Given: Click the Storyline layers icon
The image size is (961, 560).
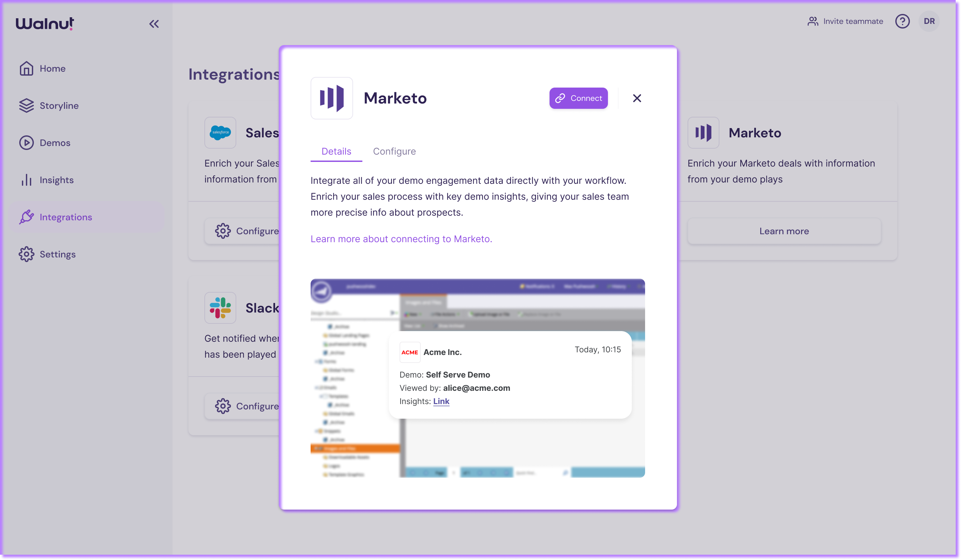Looking at the screenshot, I should [x=26, y=105].
